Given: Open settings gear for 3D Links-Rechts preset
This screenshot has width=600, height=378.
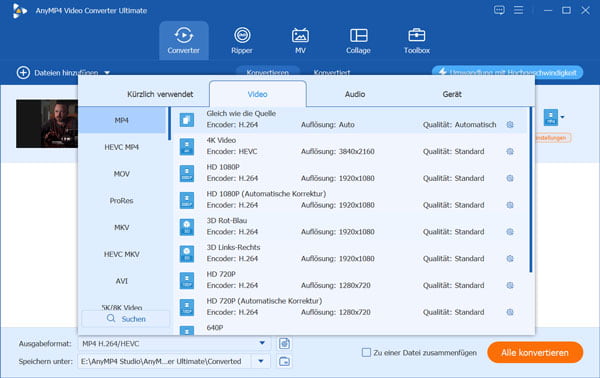Looking at the screenshot, I should pyautogui.click(x=510, y=259).
